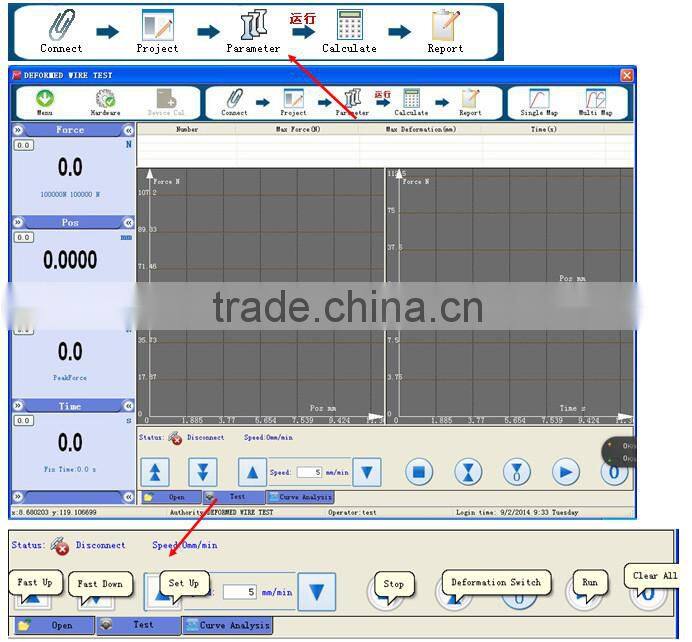Click the Disconnect icon in the enlarged control strip

tap(60, 545)
